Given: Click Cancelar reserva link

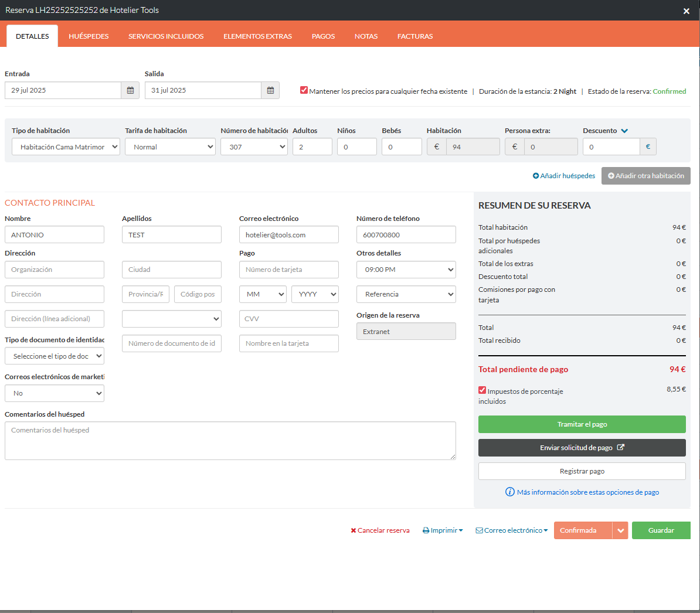Looking at the screenshot, I should click(380, 530).
